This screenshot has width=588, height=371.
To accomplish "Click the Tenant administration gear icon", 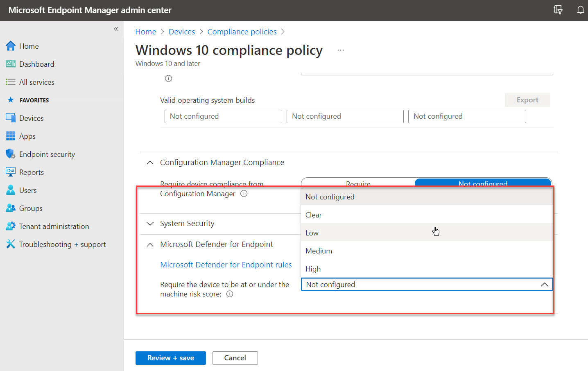I will [11, 226].
